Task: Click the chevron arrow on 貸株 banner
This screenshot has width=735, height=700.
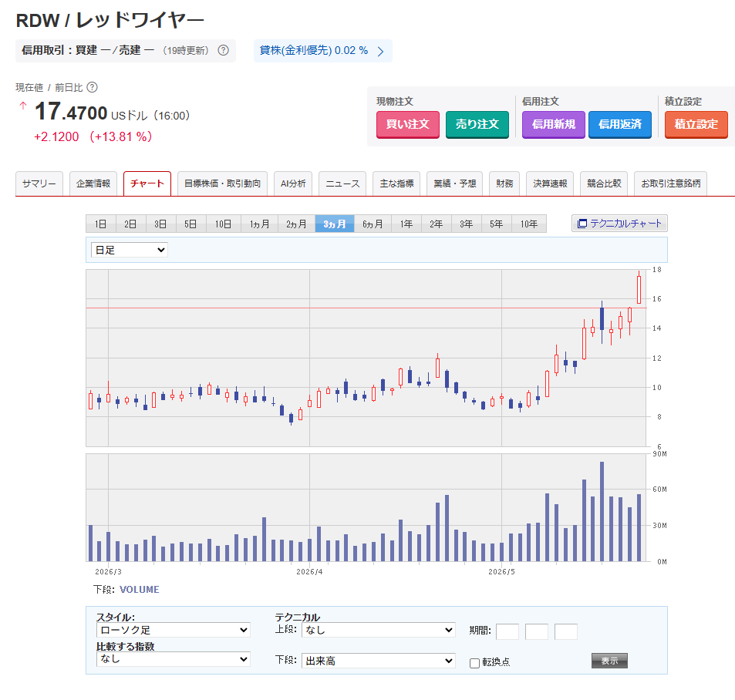Action: (x=381, y=51)
